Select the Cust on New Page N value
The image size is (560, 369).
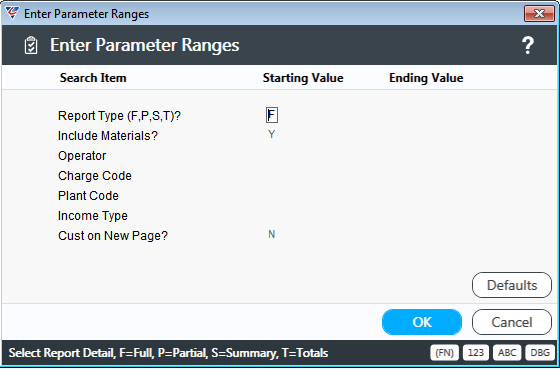click(x=271, y=234)
